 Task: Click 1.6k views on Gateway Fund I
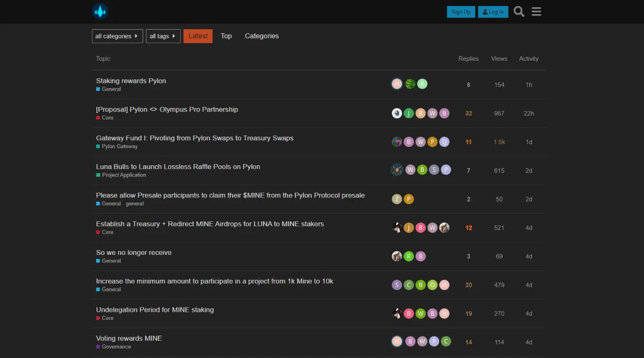(x=499, y=142)
